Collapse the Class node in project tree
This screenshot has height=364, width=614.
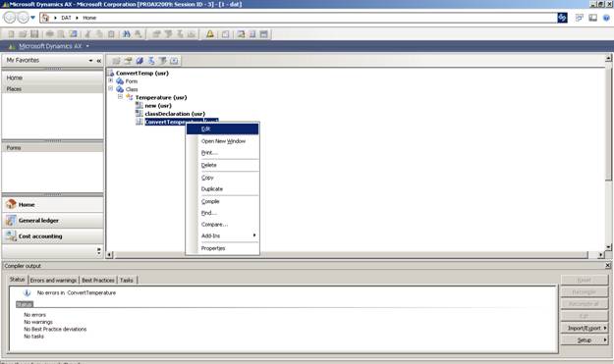coord(111,88)
